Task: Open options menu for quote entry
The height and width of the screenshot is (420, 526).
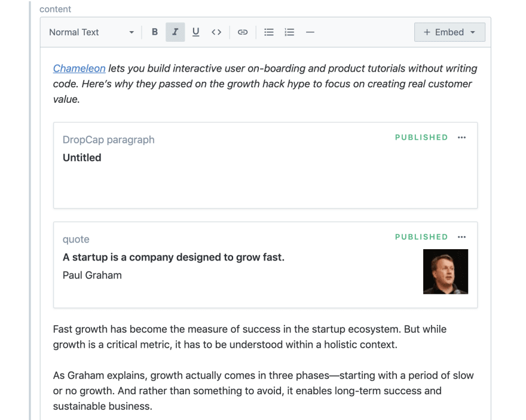Action: point(461,237)
